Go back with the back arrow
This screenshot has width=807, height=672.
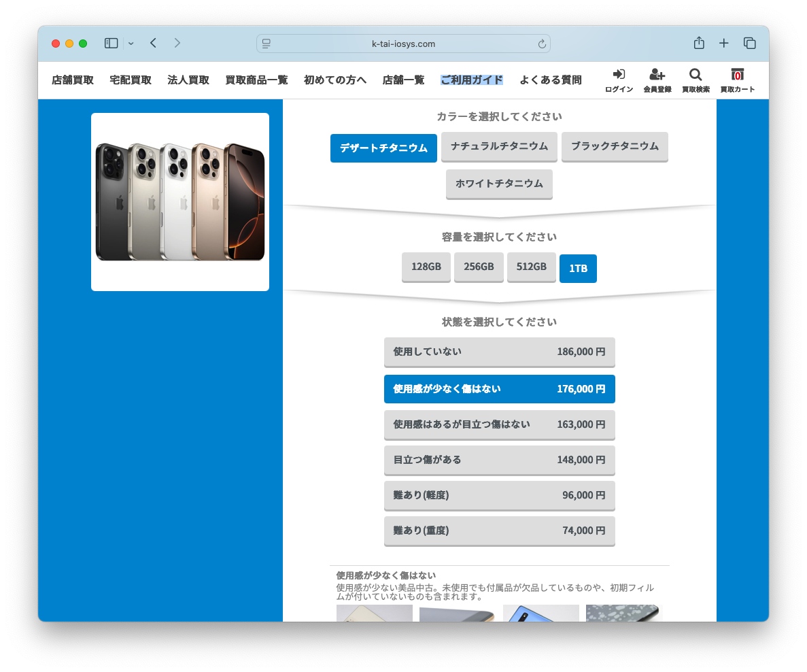[x=153, y=44]
